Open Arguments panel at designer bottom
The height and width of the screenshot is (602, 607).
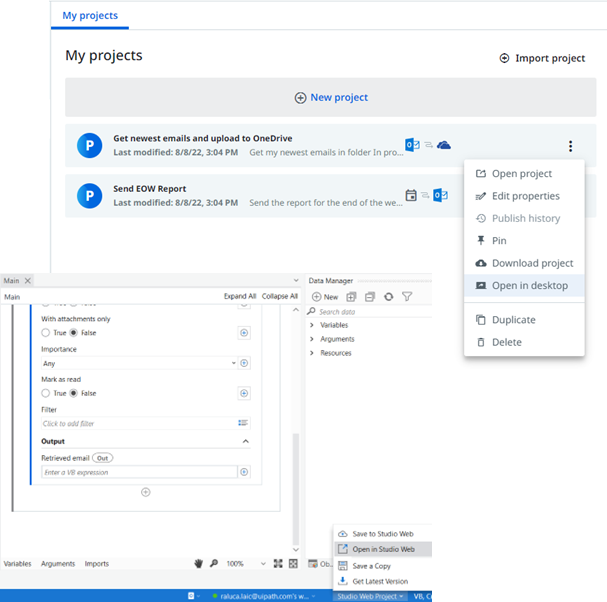pos(58,564)
